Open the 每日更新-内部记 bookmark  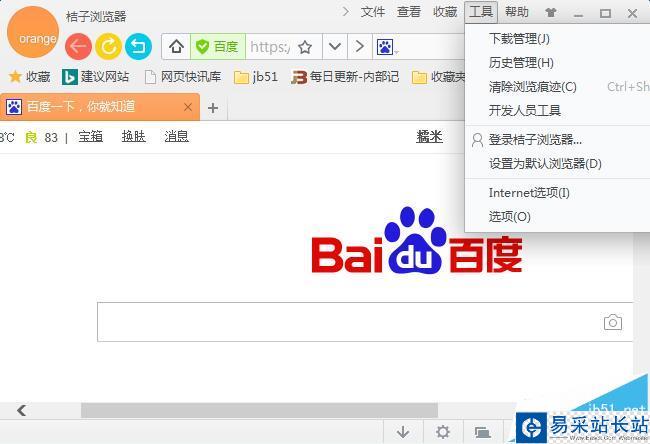(x=345, y=77)
